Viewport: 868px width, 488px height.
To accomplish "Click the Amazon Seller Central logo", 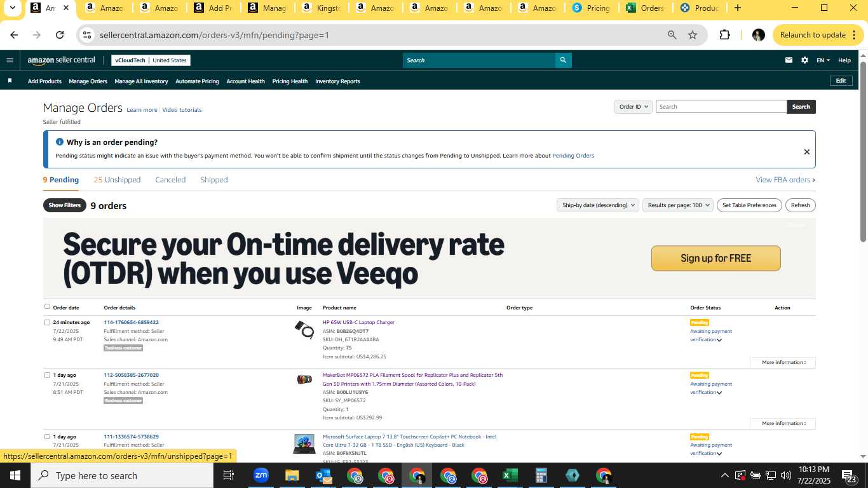I will click(61, 60).
